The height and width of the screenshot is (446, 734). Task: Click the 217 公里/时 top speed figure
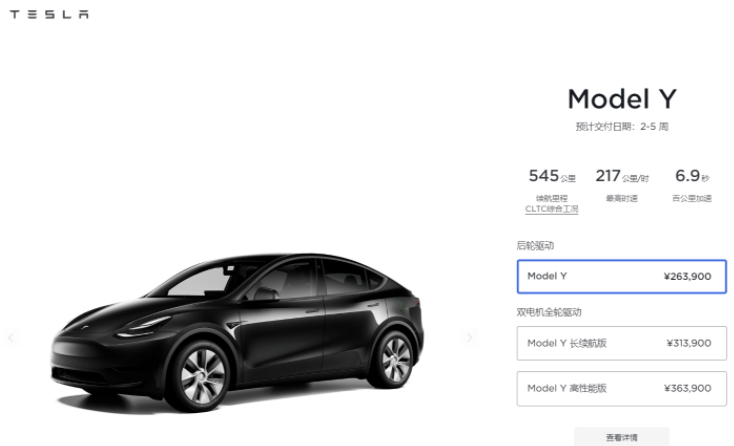(622, 176)
